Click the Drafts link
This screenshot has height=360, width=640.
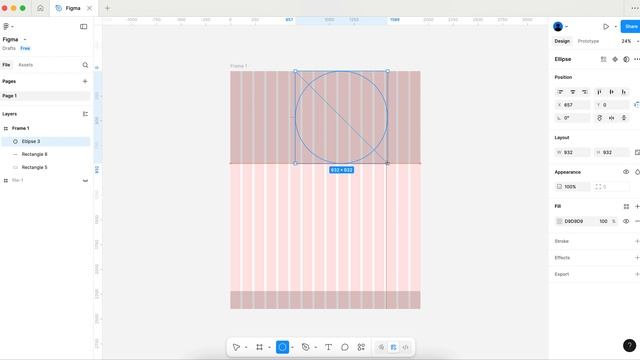click(9, 48)
